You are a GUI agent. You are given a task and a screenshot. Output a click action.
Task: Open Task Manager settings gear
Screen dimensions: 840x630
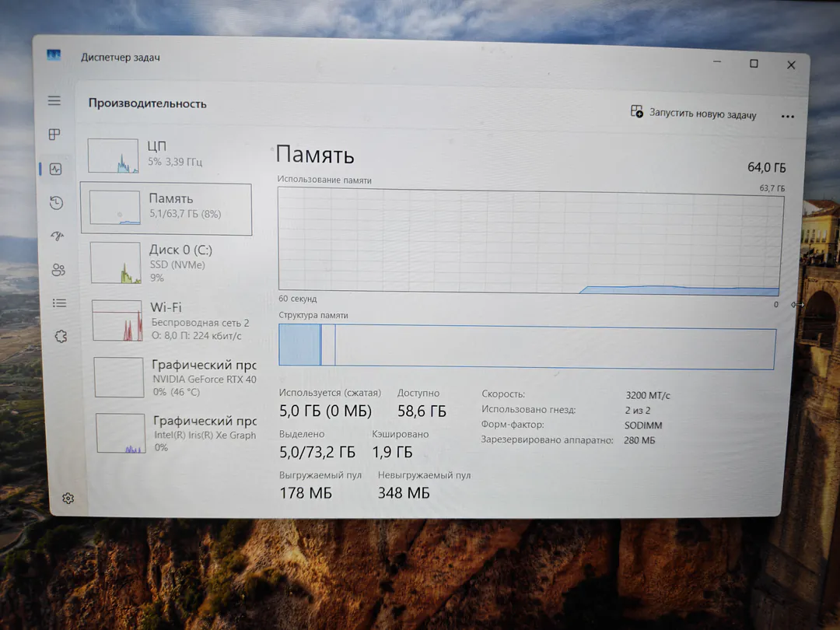tap(68, 499)
